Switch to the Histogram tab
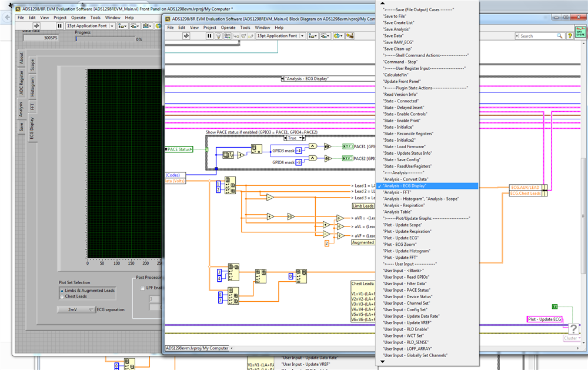This screenshot has width=588, height=370. coord(32,87)
